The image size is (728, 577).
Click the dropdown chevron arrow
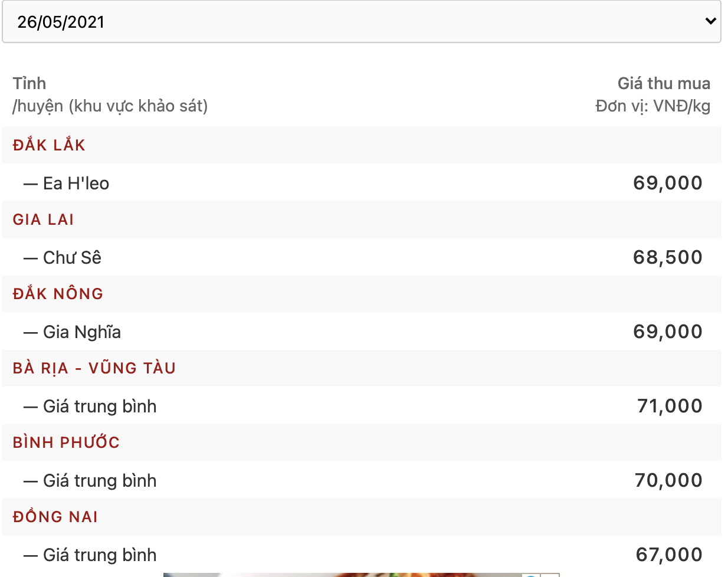click(x=710, y=21)
